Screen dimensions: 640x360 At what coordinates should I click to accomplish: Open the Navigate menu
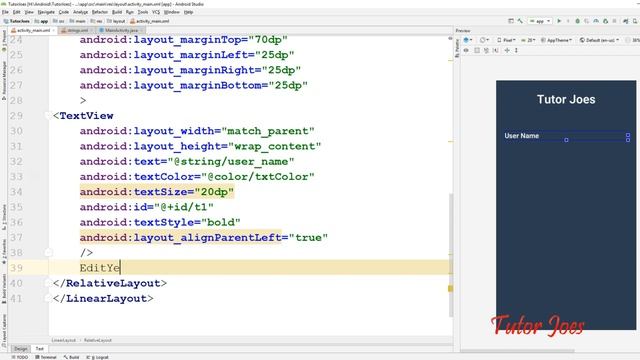[x=46, y=12]
